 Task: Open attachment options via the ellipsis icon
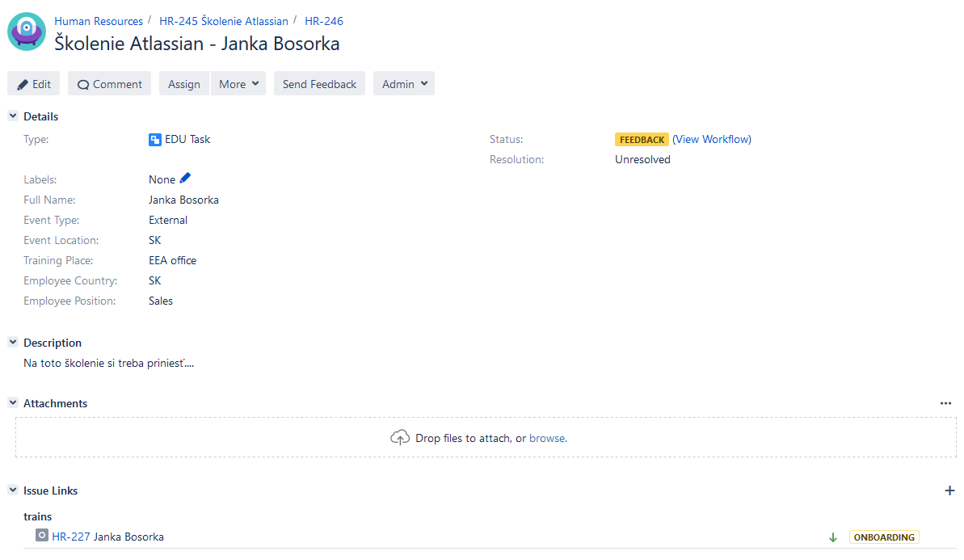pyautogui.click(x=945, y=402)
